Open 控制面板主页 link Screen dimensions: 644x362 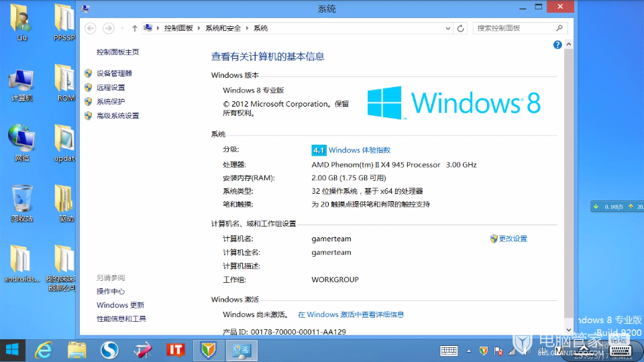tap(118, 52)
